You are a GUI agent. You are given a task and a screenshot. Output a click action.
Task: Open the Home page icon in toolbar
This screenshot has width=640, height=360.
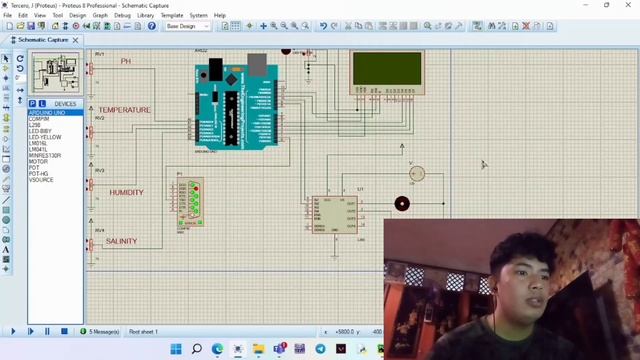55,26
